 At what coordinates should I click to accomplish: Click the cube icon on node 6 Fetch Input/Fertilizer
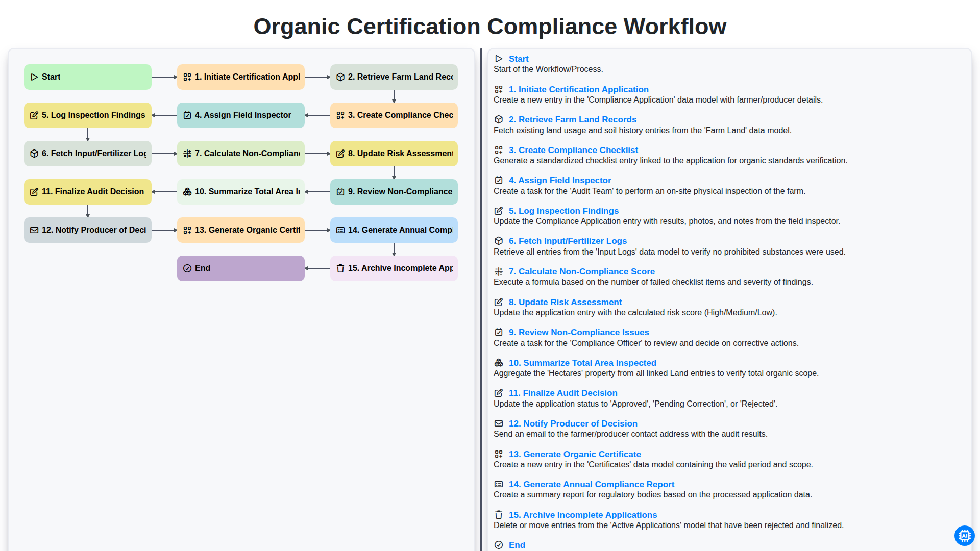pyautogui.click(x=34, y=154)
